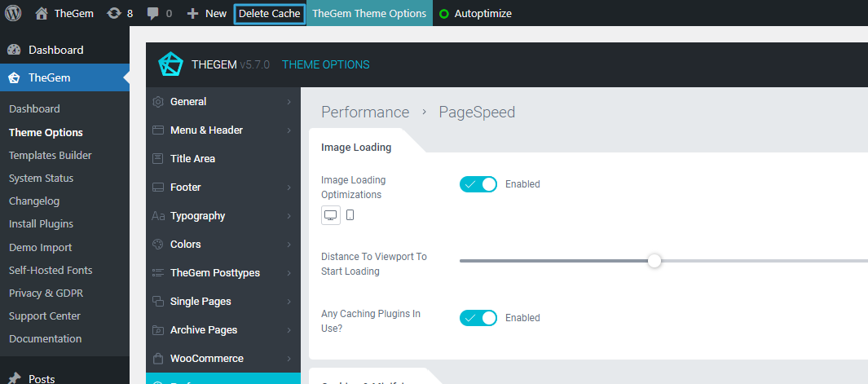Screen dimensions: 868x384
Task: Open the comments bubble icon
Action: [153, 14]
